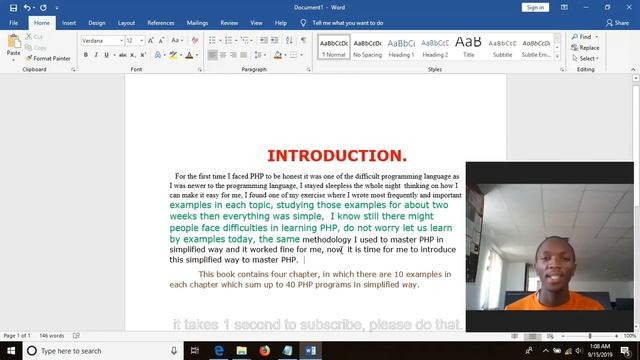Open Replace dialog
The height and width of the screenshot is (360, 640).
tap(585, 48)
